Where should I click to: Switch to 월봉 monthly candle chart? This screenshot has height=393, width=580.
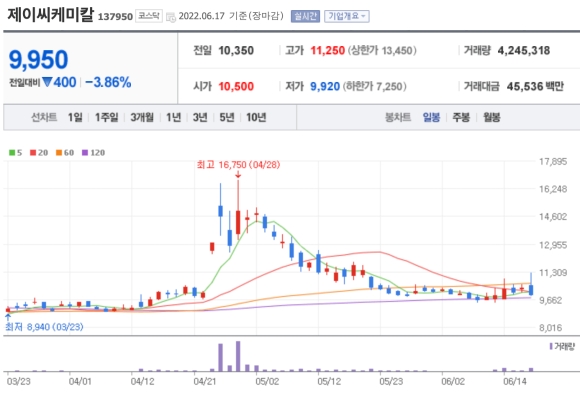(x=492, y=117)
